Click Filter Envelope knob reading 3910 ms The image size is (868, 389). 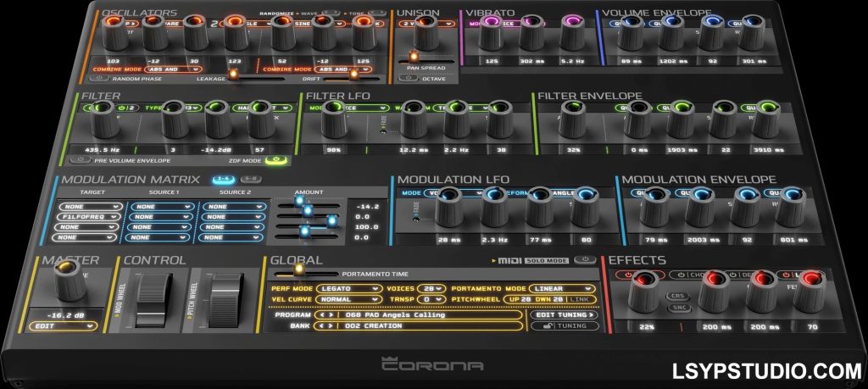766,119
